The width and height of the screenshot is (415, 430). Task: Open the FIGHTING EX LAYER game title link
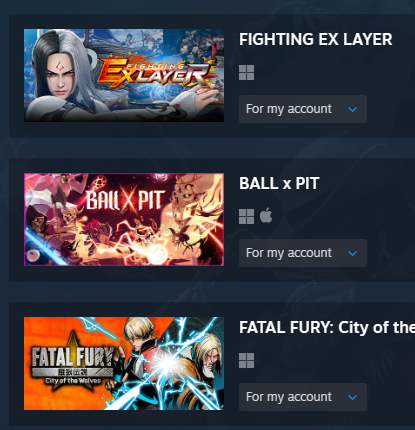pyautogui.click(x=315, y=39)
